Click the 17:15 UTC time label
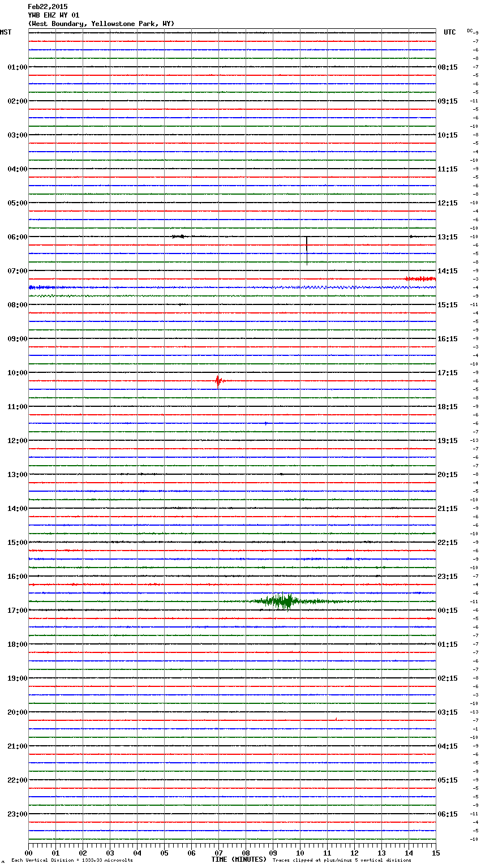This screenshot has height=868, width=481. (x=448, y=373)
